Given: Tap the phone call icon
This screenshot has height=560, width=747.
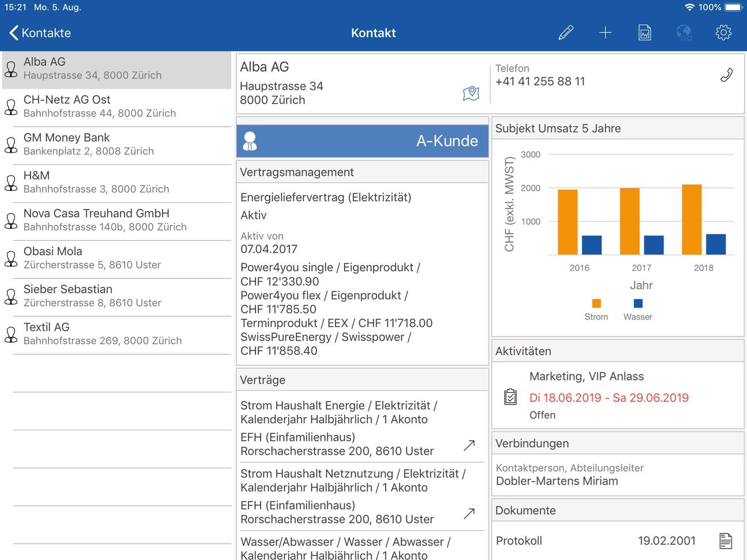Looking at the screenshot, I should click(726, 75).
